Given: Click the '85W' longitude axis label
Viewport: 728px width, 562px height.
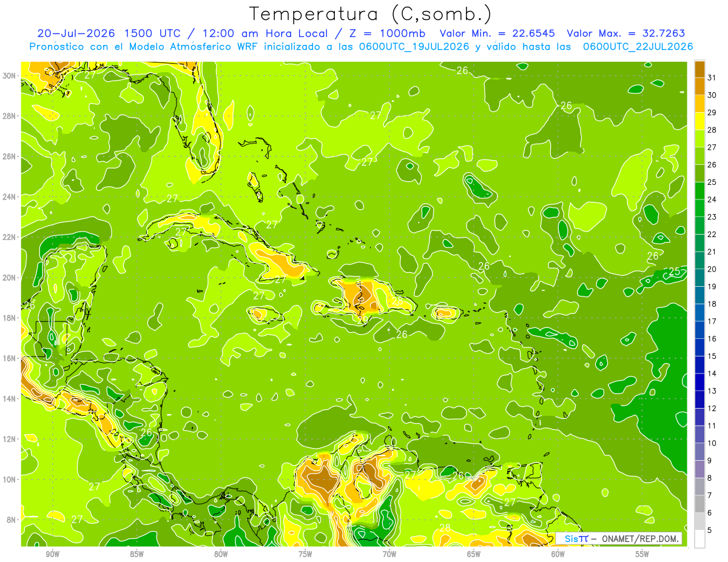Looking at the screenshot, I should pos(136,554).
